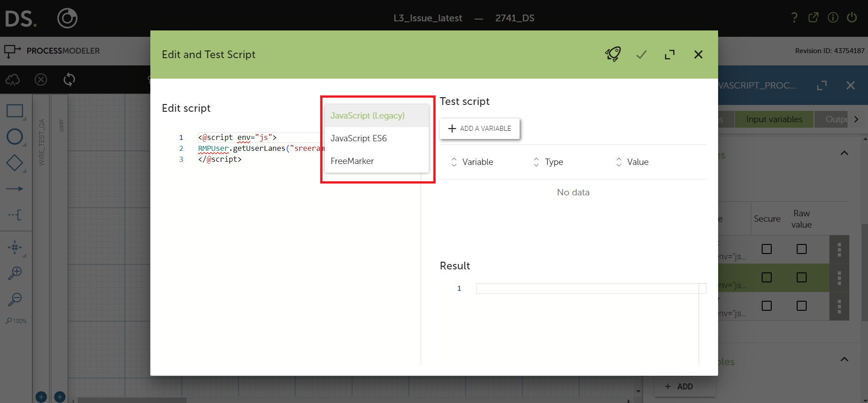Open third row three-dot options menu
The width and height of the screenshot is (868, 403).
pyautogui.click(x=839, y=306)
